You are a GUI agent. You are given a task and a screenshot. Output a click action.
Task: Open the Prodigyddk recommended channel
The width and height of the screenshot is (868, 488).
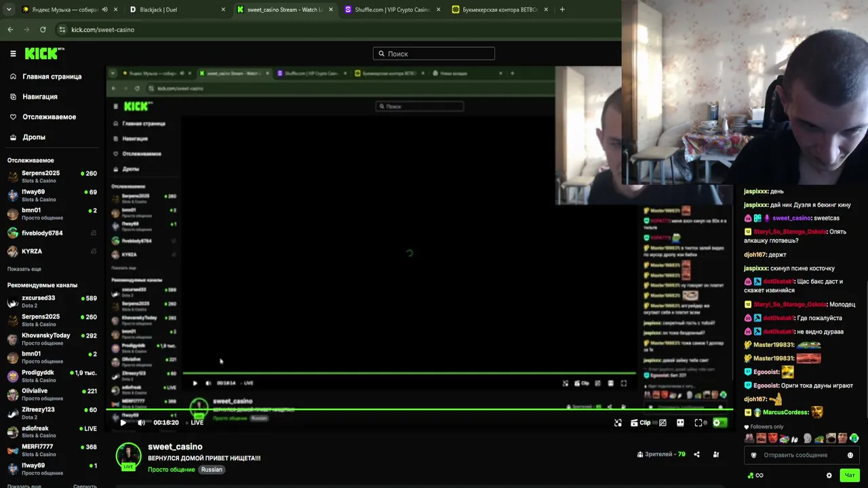coord(52,376)
